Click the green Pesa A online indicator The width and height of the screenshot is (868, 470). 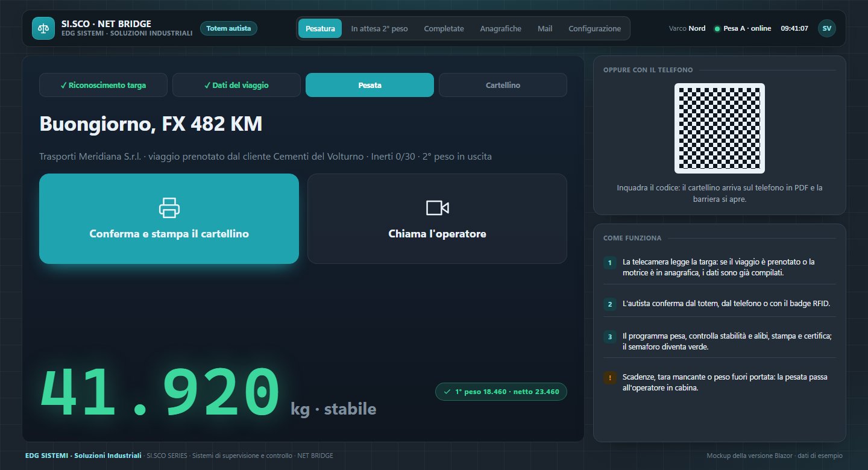click(717, 29)
